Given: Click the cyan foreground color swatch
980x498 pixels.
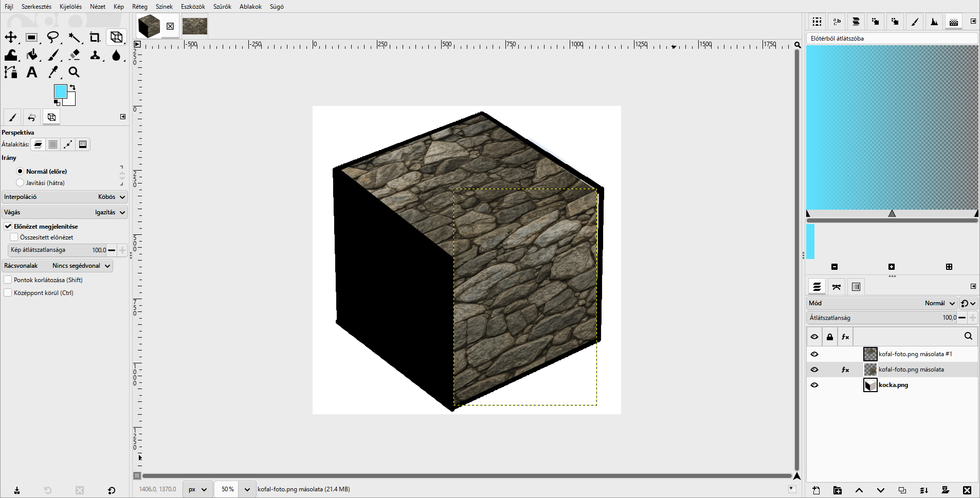Looking at the screenshot, I should (60, 91).
